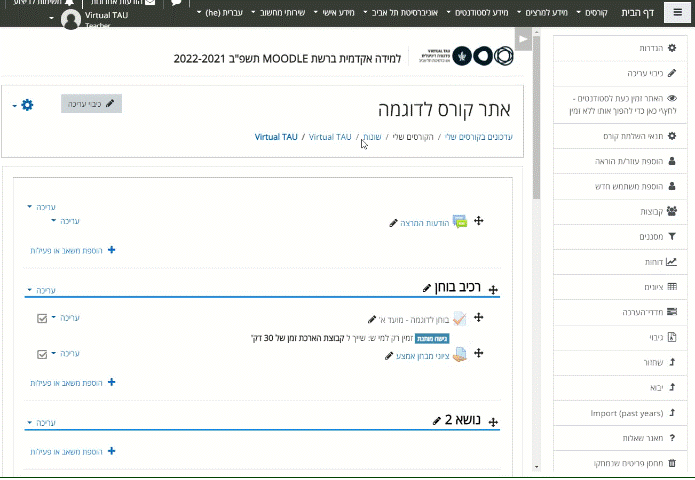This screenshot has height=480, width=695.
Task: Follow the bold Virtual TAU breadcrumb link
Action: click(x=276, y=137)
